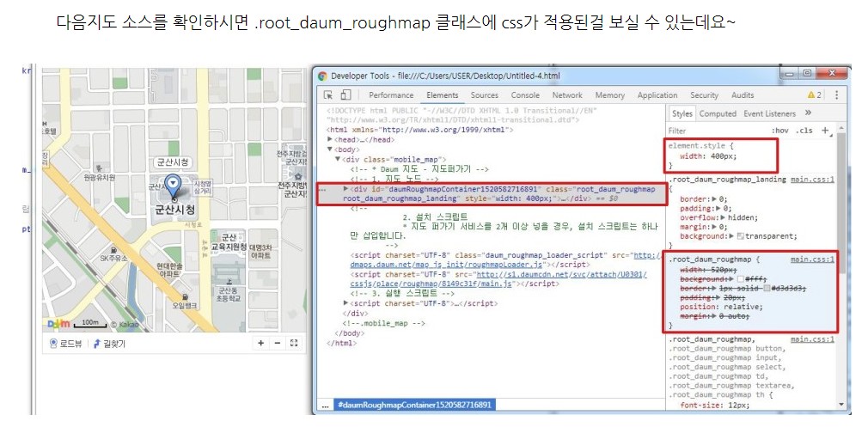This screenshot has height=427, width=868.
Task: Zoom out the map with minus
Action: click(x=277, y=344)
